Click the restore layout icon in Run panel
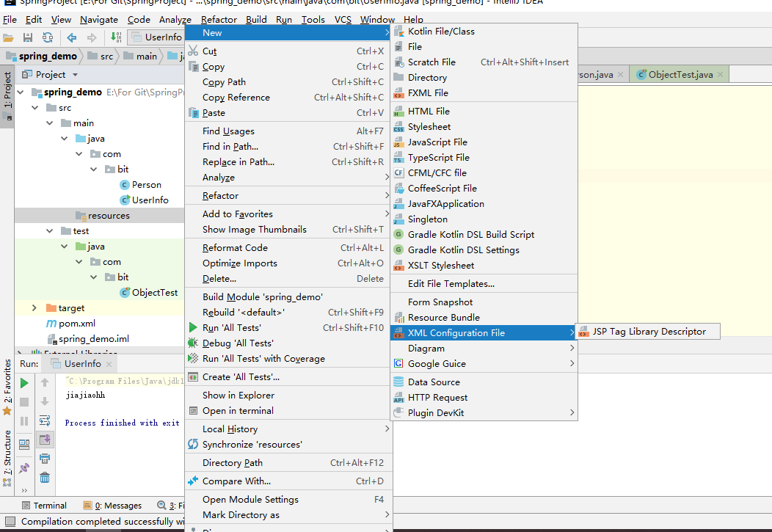772x532 pixels. pos(24,445)
